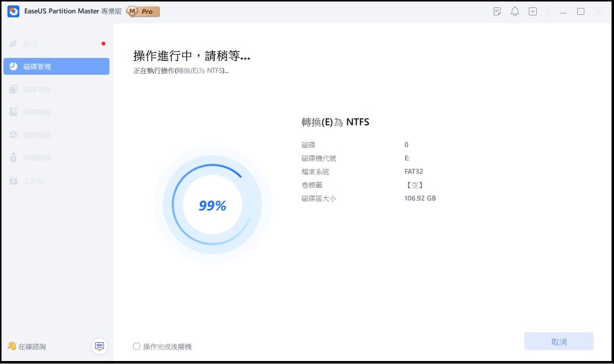Click the 99% progress ring

[x=212, y=206]
